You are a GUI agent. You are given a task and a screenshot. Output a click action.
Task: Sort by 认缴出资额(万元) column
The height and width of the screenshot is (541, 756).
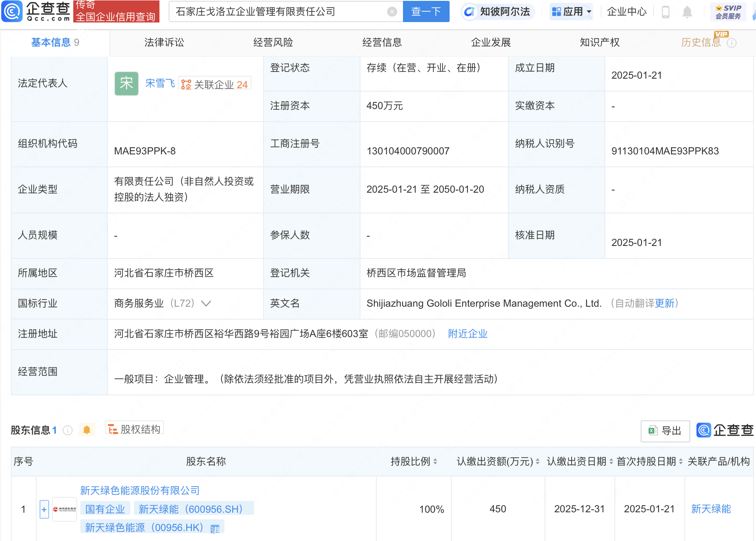(x=537, y=462)
